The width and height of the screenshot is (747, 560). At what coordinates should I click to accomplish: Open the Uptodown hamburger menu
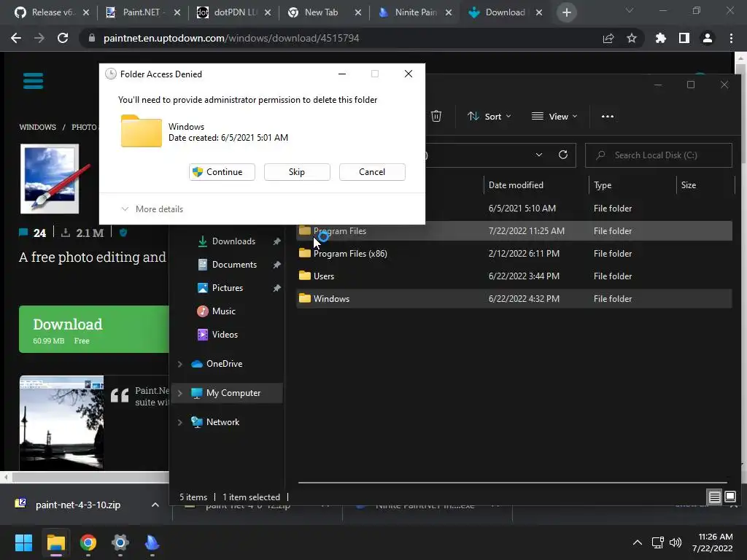[33, 80]
